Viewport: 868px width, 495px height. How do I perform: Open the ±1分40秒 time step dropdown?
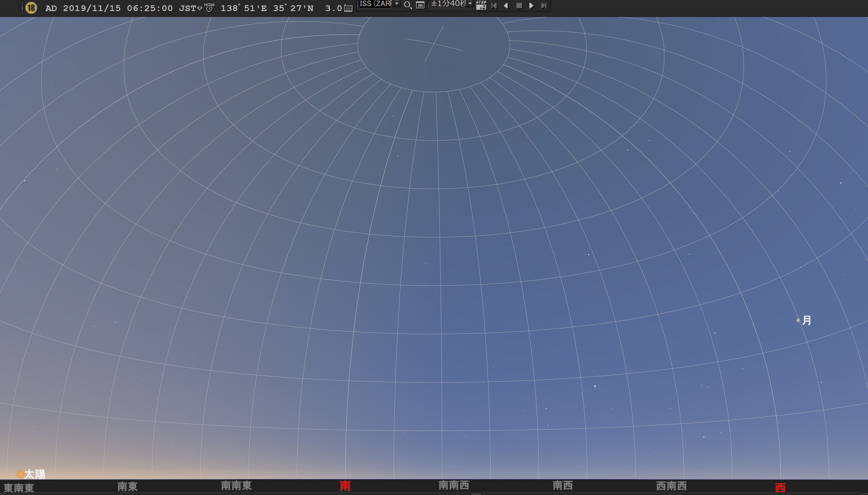tap(470, 4)
